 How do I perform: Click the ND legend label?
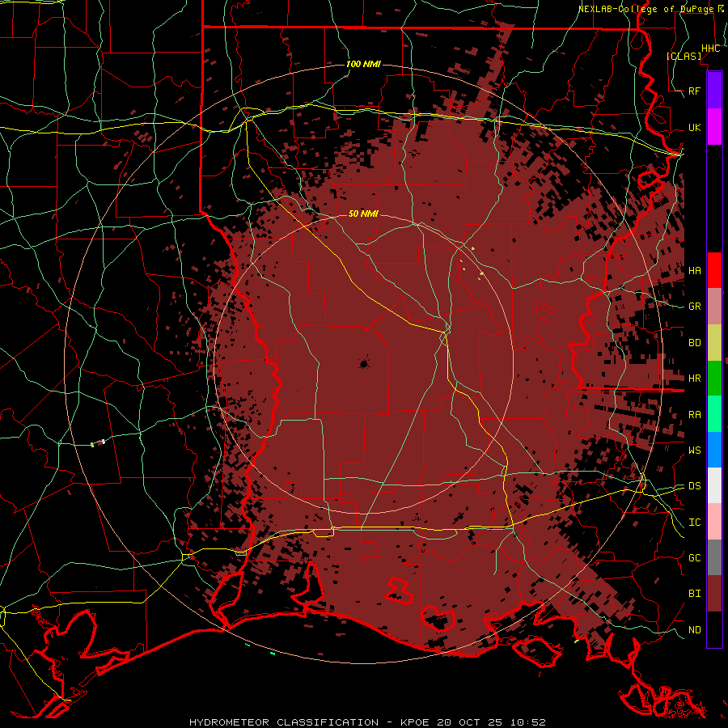(695, 629)
